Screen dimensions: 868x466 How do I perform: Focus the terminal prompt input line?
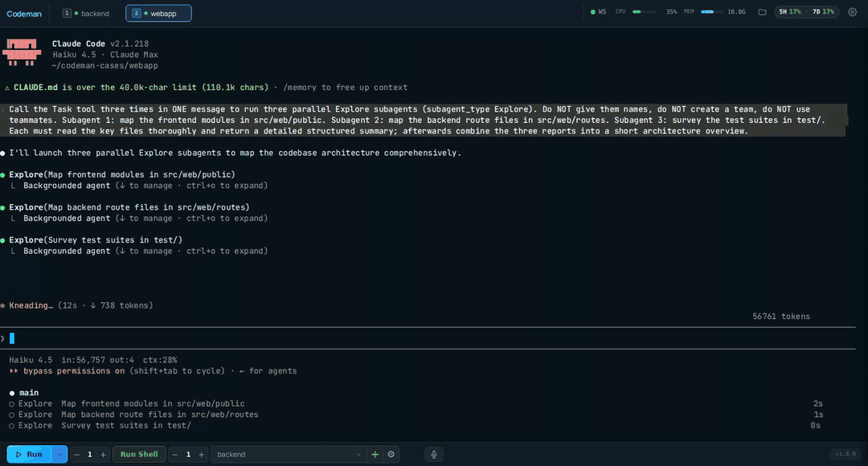click(428, 338)
